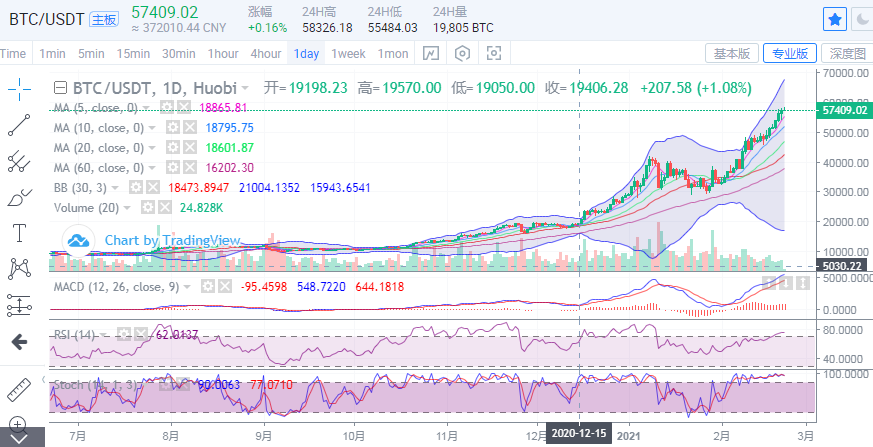Viewport: 873px width, 447px height.
Task: Expand more drawing tools at toolbar bottom
Action: click(17, 438)
